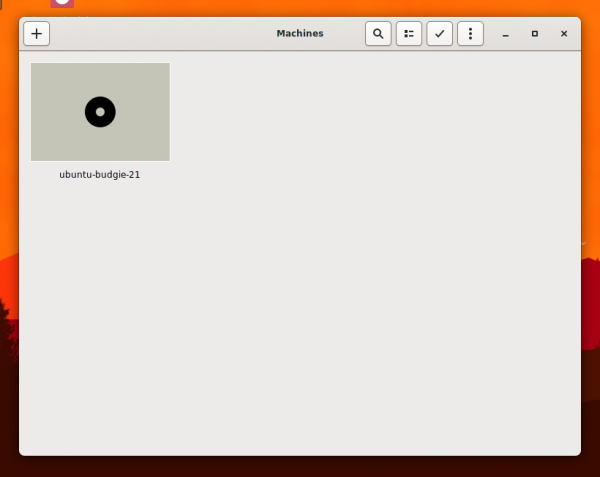Click the top-left grey corner of the VM thumbnail
The image size is (600, 477).
coord(38,70)
